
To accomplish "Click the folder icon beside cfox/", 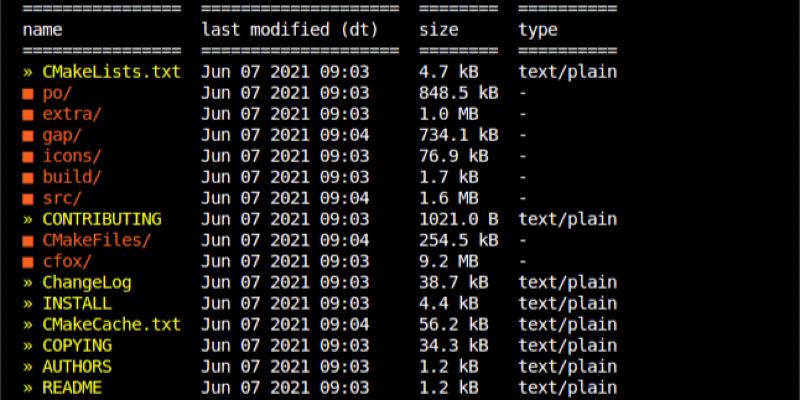I will [x=28, y=261].
